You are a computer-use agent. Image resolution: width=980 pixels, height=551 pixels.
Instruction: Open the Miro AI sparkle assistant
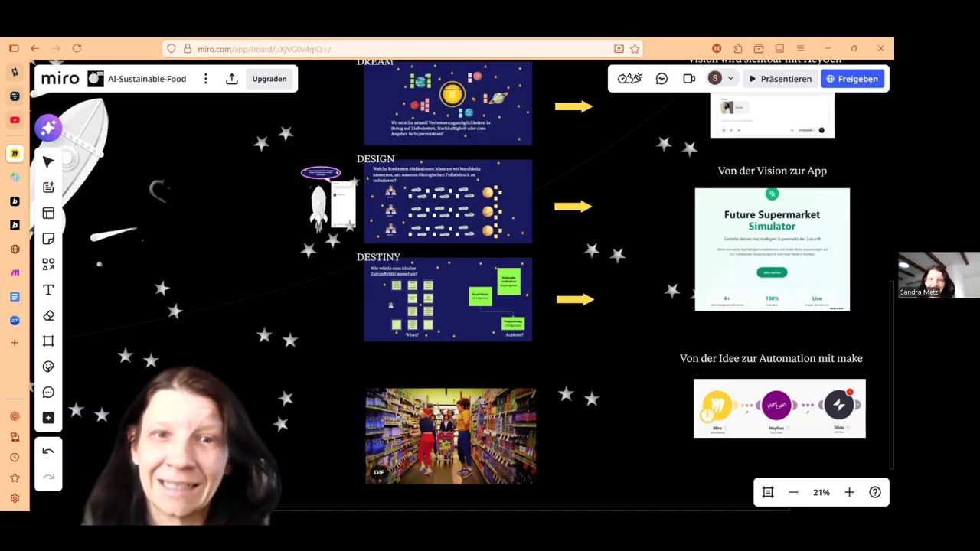(x=47, y=128)
